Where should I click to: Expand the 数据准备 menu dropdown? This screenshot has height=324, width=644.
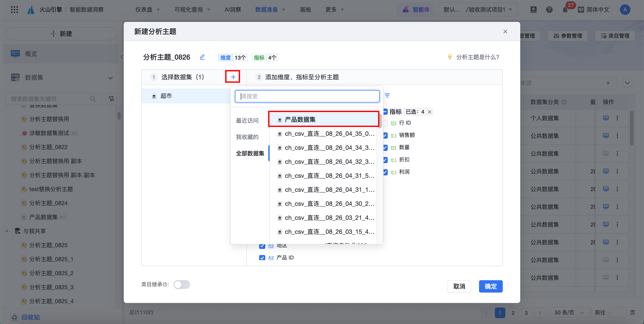click(x=270, y=10)
